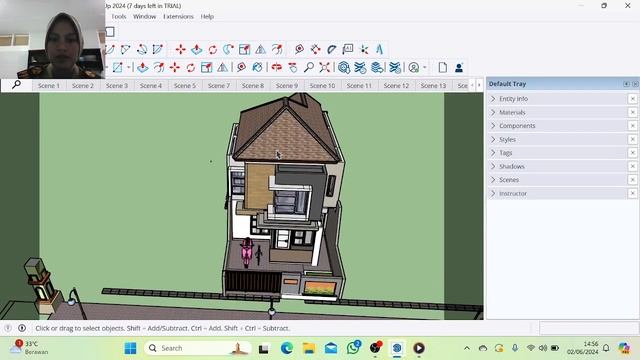
Task: Select the Paint Bucket tool
Action: (x=257, y=67)
